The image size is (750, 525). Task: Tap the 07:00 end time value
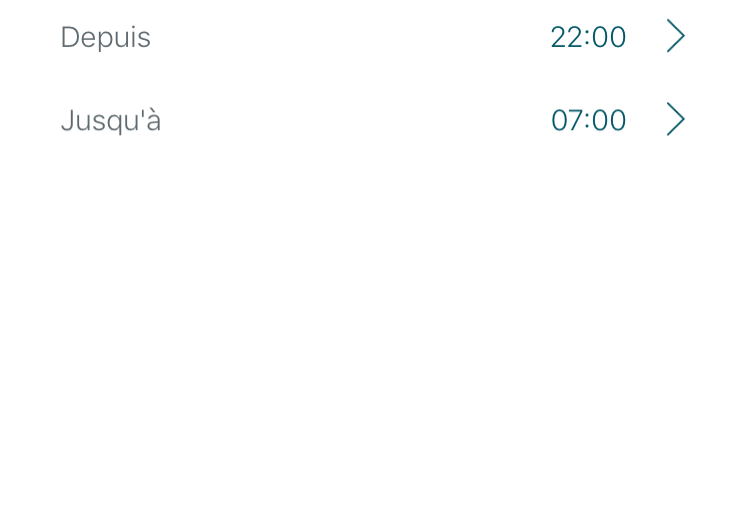point(588,120)
